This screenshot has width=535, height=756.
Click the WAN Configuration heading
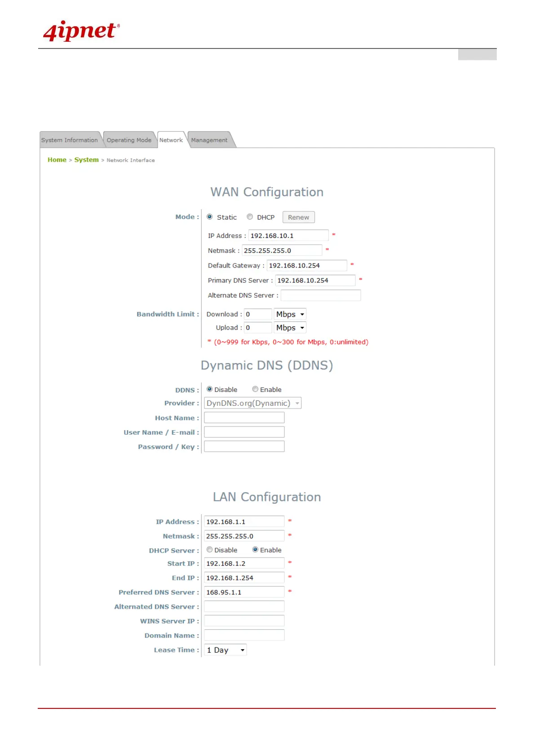pos(267,192)
